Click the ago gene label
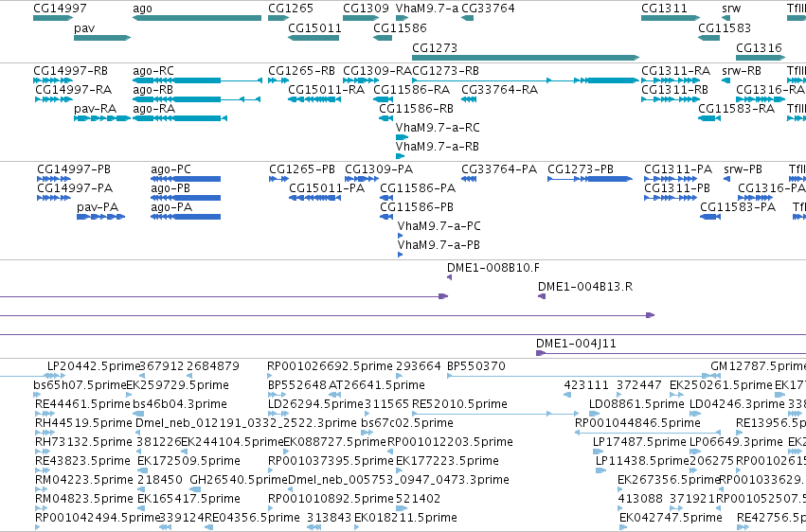 pyautogui.click(x=142, y=9)
